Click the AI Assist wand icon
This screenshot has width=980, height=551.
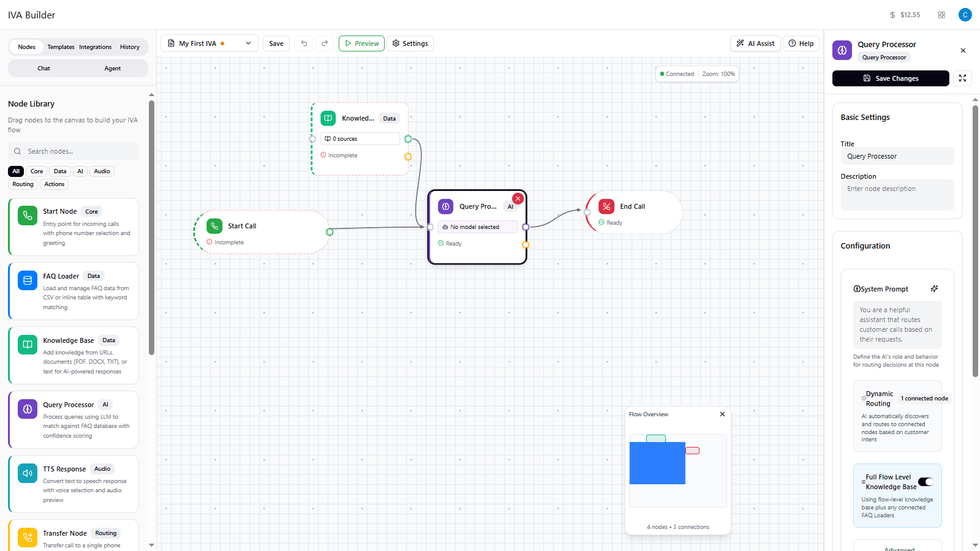[x=741, y=43]
